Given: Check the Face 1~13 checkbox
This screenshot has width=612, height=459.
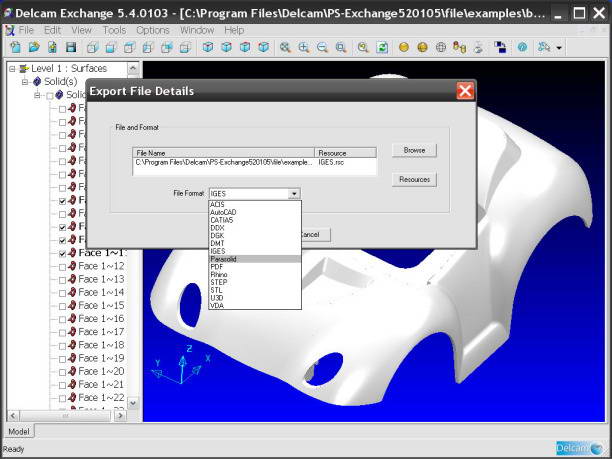Looking at the screenshot, I should pyautogui.click(x=62, y=280).
